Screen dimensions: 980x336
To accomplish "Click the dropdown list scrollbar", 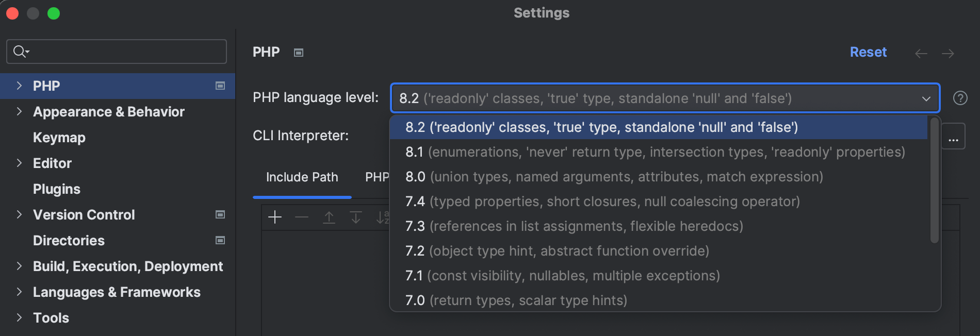I will coord(934,180).
